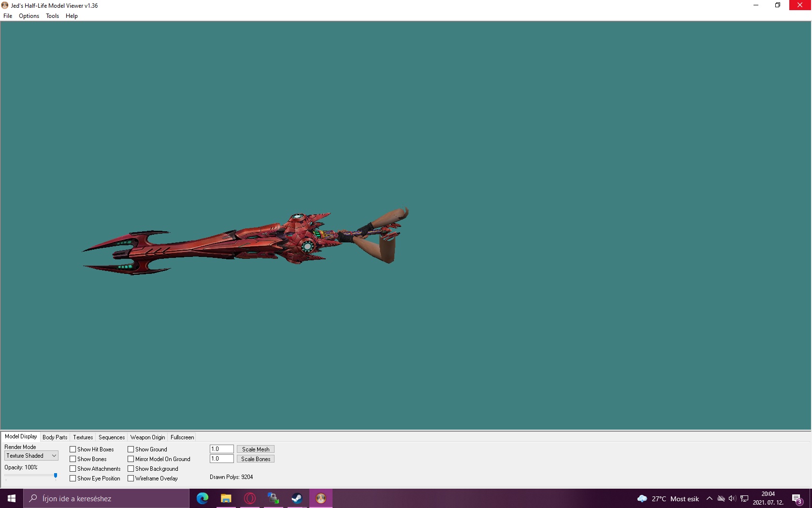Viewport: 812px width, 508px height.
Task: Click the taskbar search box
Action: click(x=106, y=498)
